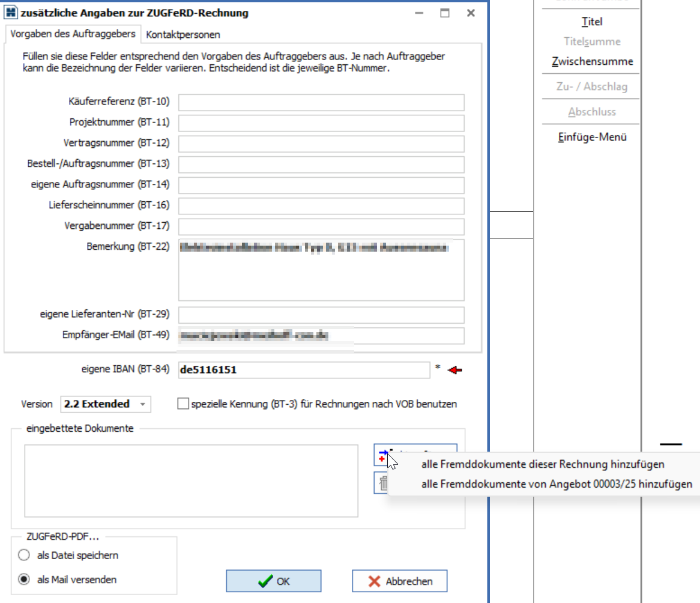Open the Vorgaben des Auftraggebers tab
The height and width of the screenshot is (603, 700).
(x=73, y=34)
